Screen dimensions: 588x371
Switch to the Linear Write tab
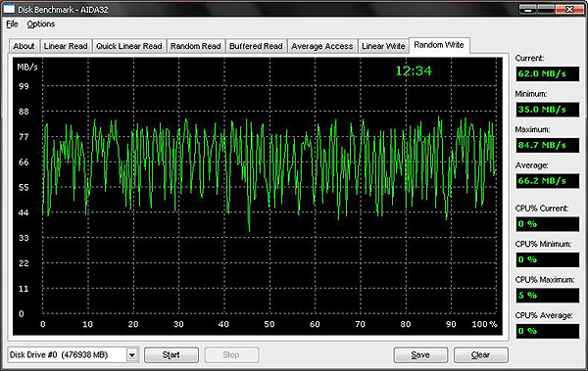point(383,46)
